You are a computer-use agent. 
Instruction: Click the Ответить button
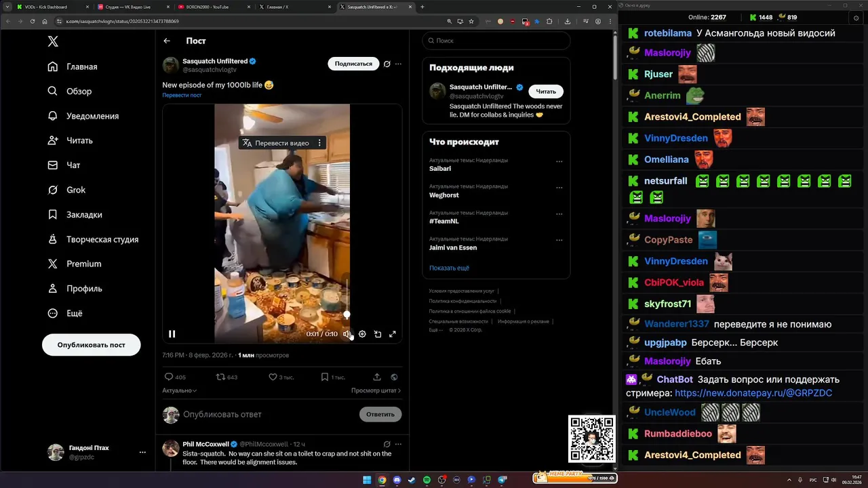[x=380, y=414]
